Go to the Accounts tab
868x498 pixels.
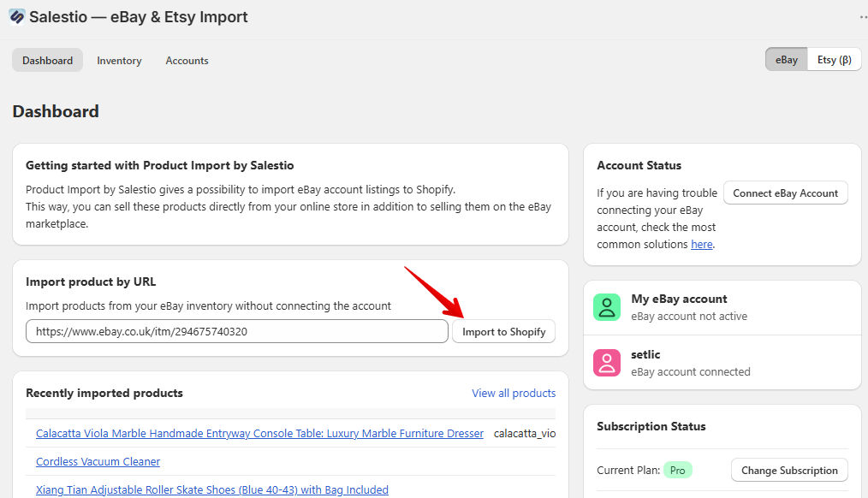pos(187,60)
